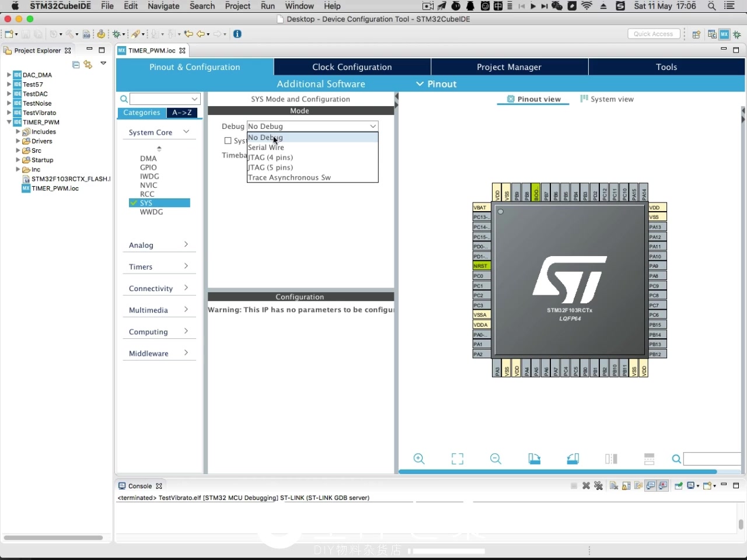The image size is (747, 560).
Task: Choose Trace Asynchronous Sw debug option
Action: [312, 177]
